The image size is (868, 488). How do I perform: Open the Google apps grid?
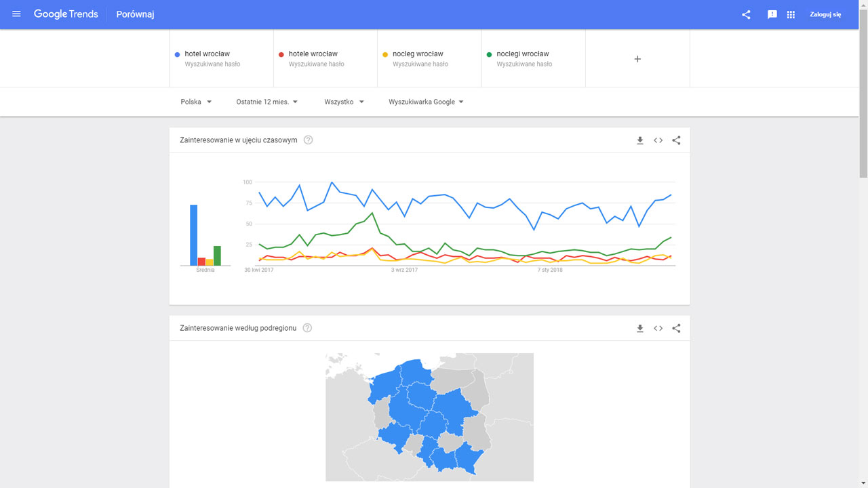[x=791, y=14]
